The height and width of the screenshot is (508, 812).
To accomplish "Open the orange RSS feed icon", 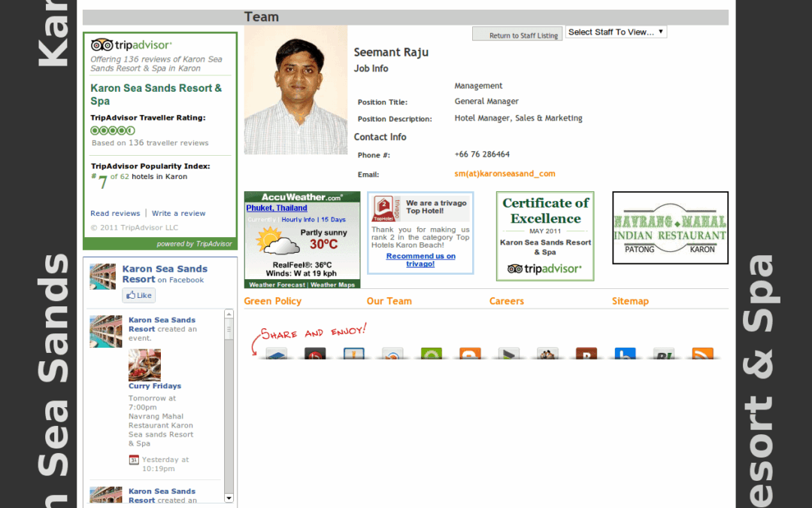I will coord(703,354).
